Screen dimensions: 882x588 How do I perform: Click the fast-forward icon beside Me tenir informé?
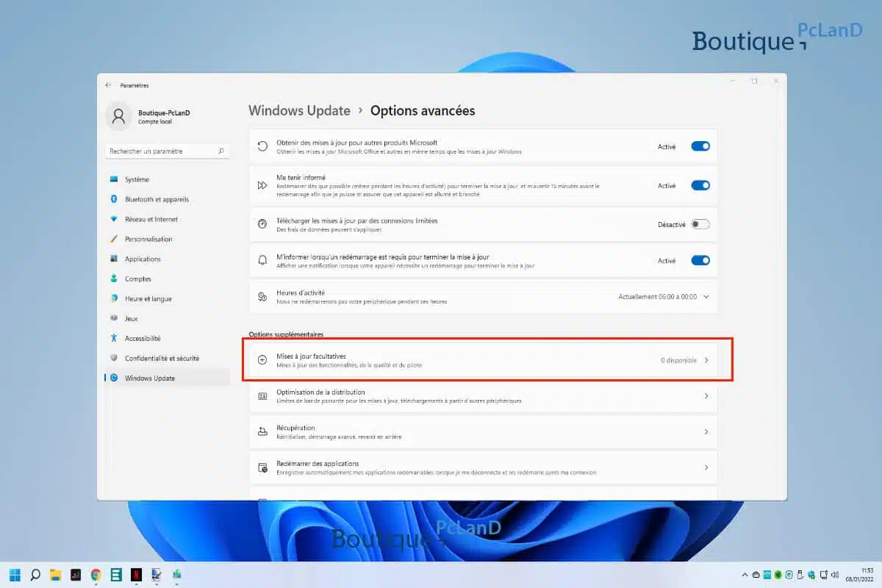tap(262, 185)
